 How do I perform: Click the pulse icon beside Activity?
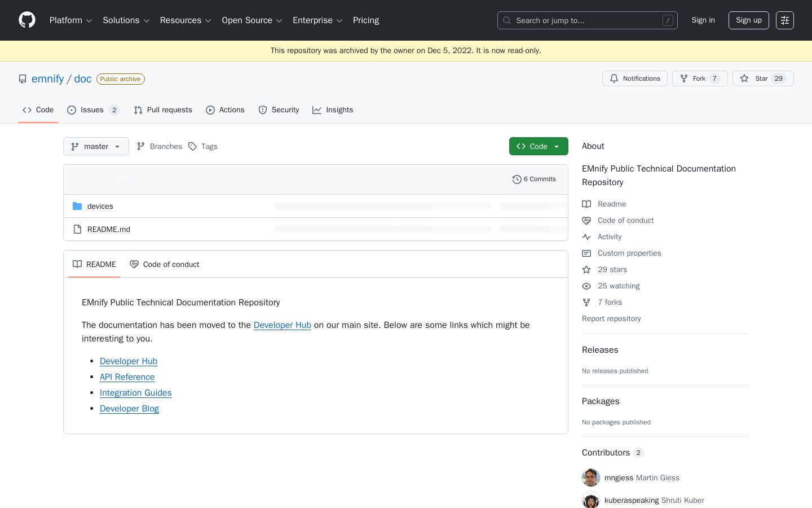(x=586, y=237)
